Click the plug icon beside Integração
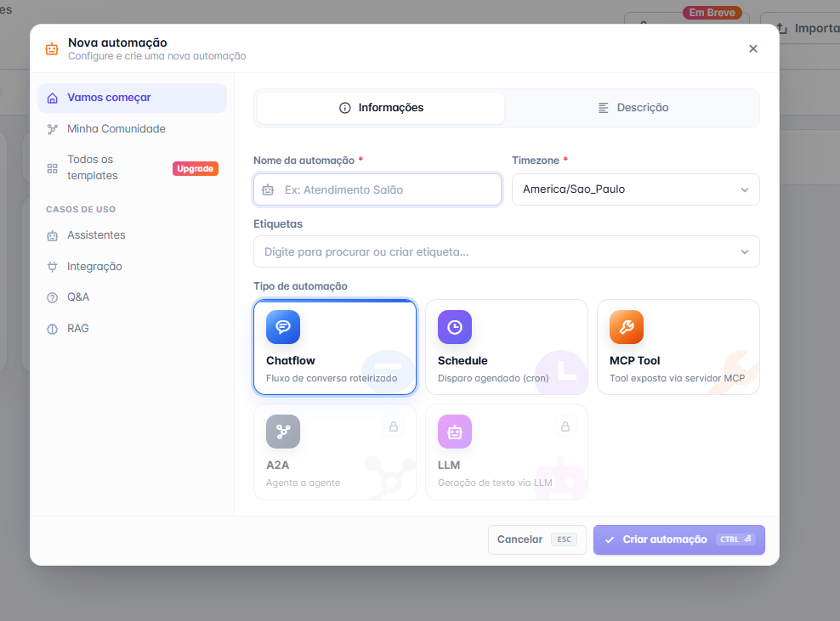This screenshot has width=840, height=621. 53,267
